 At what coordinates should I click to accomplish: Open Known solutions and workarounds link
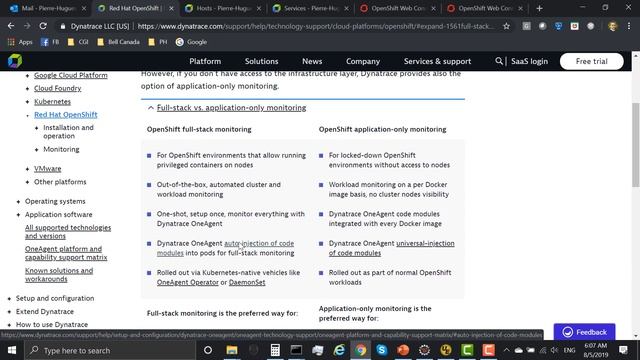pos(59,275)
